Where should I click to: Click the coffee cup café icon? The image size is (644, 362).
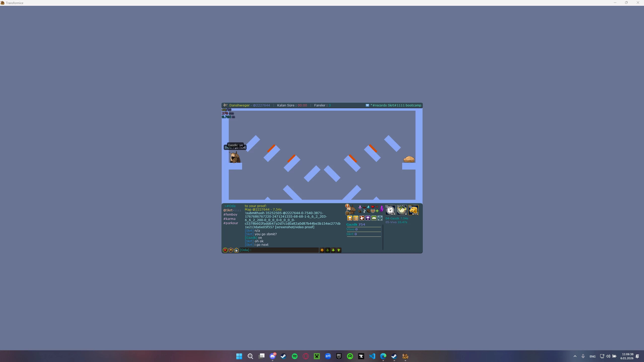coord(236,250)
